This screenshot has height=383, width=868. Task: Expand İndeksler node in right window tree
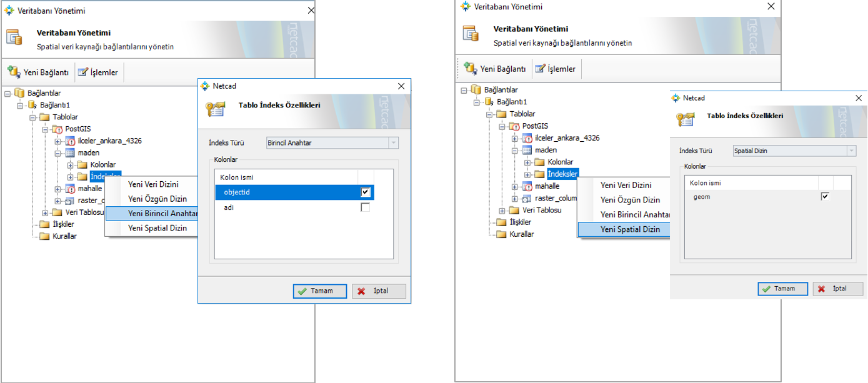click(527, 174)
